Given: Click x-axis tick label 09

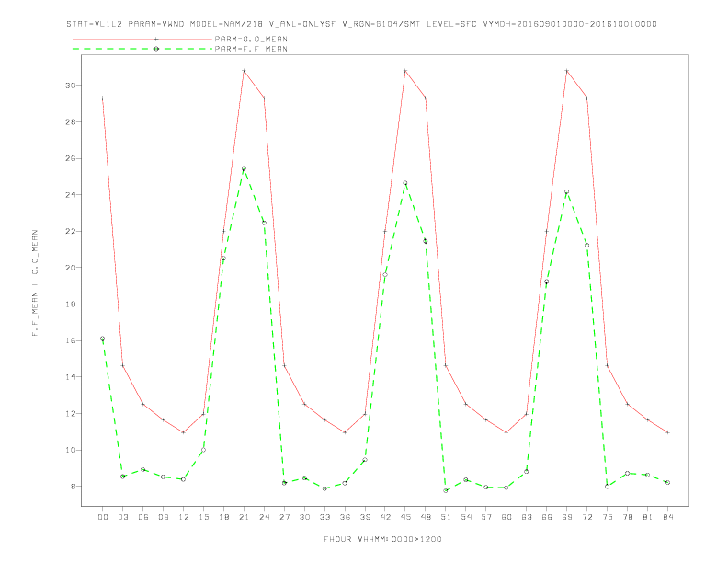Looking at the screenshot, I should tap(163, 517).
